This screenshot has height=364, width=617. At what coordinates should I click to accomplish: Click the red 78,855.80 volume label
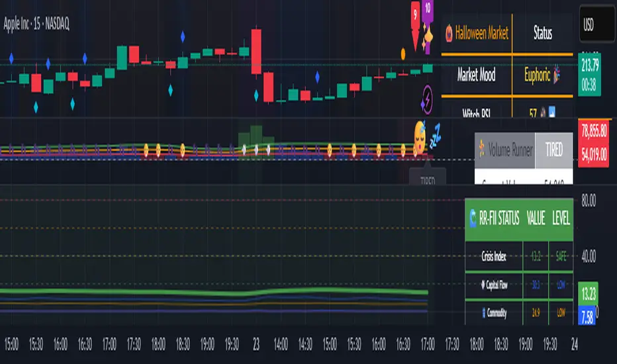tap(593, 130)
